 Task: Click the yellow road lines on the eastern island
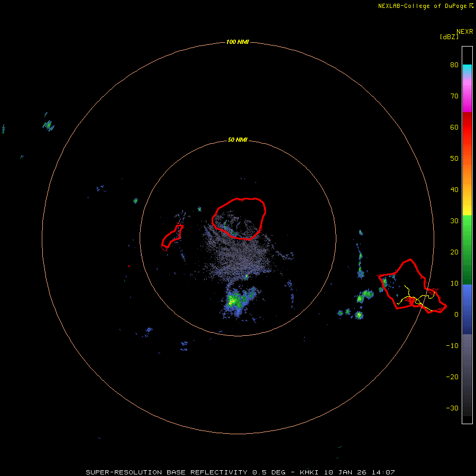click(417, 299)
